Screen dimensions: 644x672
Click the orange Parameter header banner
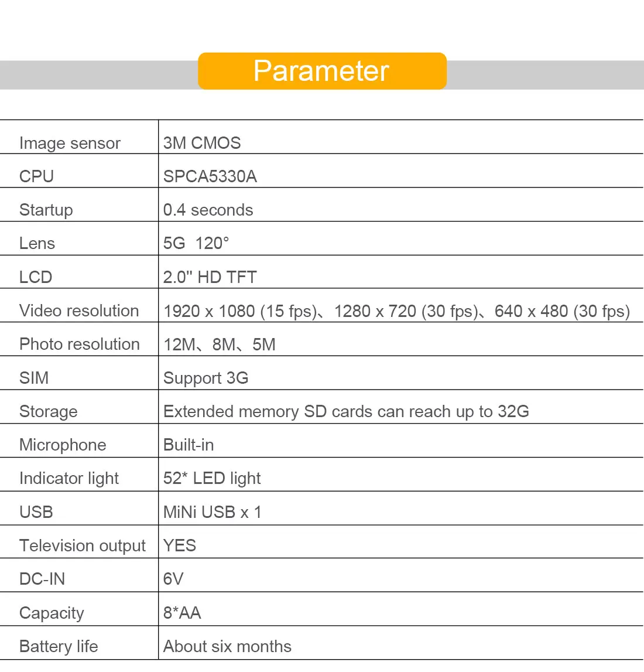coord(322,71)
